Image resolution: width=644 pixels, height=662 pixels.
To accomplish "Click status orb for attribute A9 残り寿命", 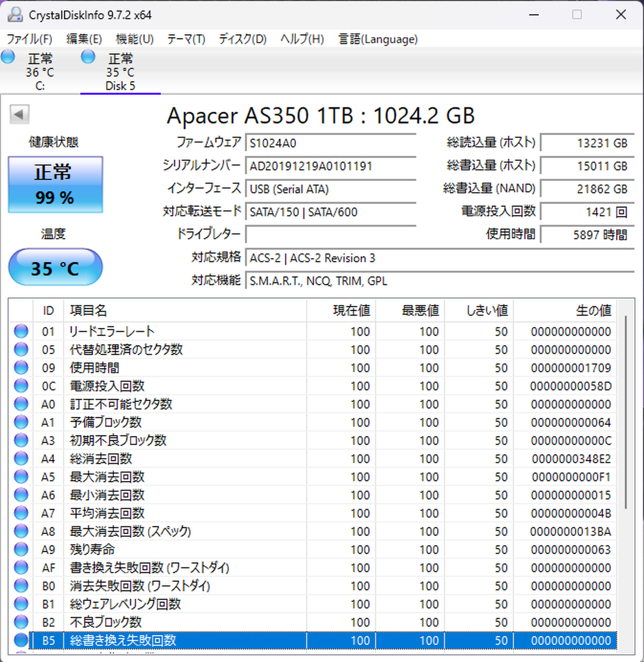I will (21, 549).
